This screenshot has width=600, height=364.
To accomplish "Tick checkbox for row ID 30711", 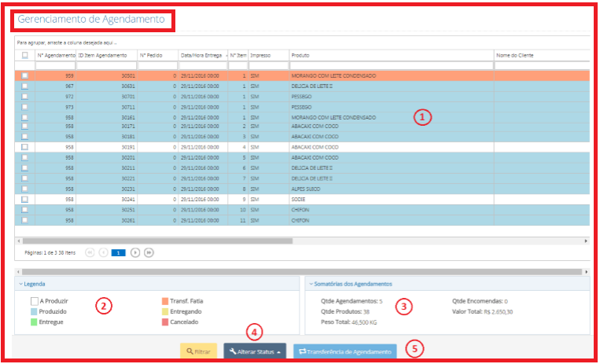I will click(x=25, y=107).
